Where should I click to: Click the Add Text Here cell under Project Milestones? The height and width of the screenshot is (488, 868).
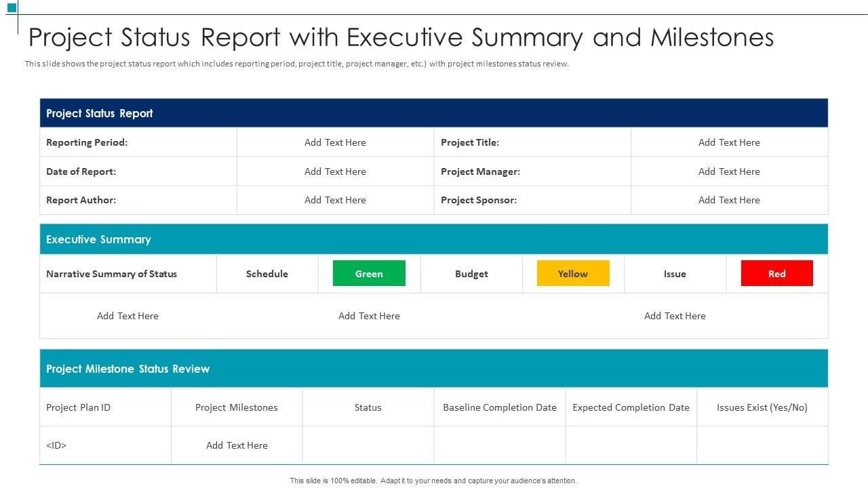pyautogui.click(x=237, y=445)
